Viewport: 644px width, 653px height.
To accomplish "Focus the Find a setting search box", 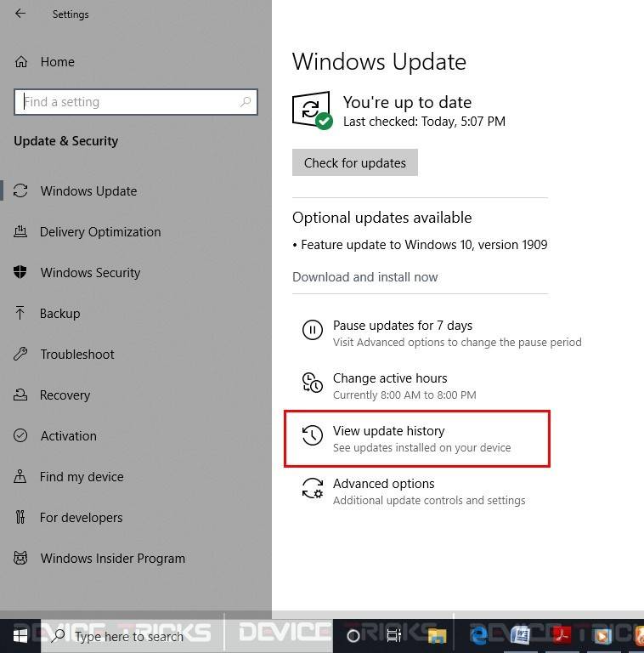I will 136,102.
